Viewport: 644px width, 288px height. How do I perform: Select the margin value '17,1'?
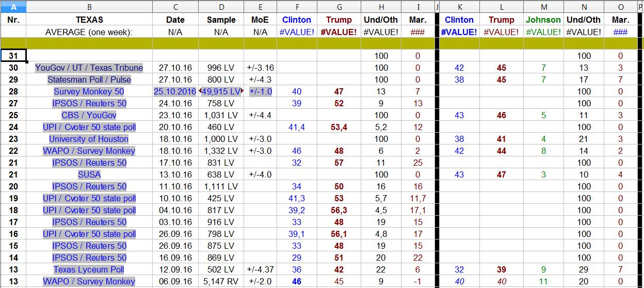pos(417,210)
